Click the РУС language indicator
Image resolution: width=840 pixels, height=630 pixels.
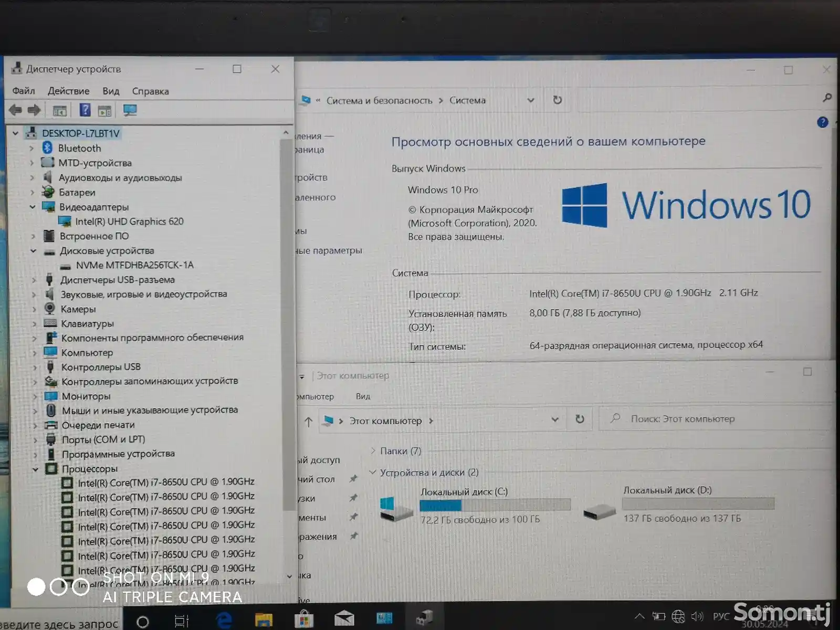pos(721,616)
